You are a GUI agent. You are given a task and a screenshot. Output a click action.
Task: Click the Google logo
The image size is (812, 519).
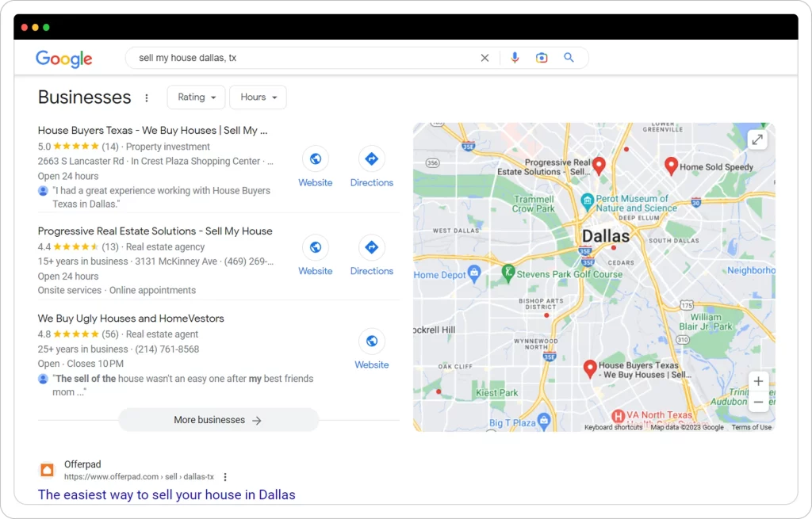pos(64,59)
